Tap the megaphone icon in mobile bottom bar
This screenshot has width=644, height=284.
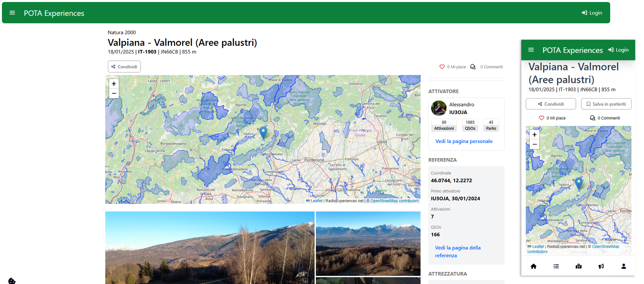[x=601, y=266]
